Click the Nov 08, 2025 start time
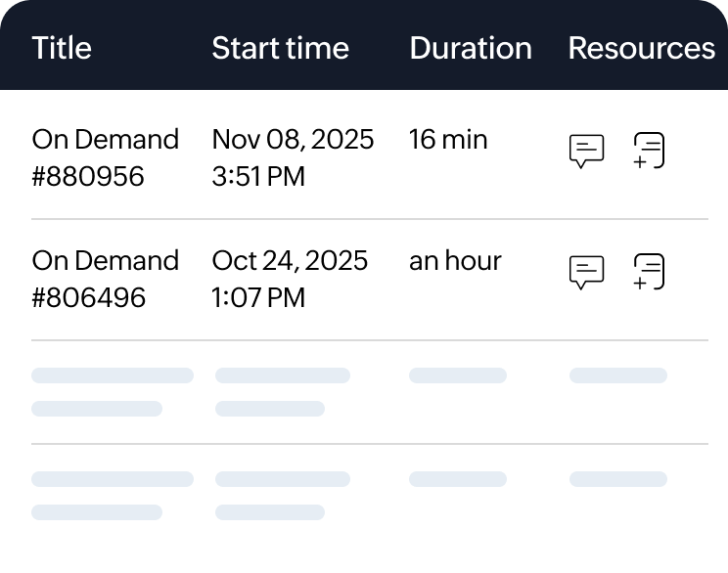The width and height of the screenshot is (728, 573). (x=292, y=157)
